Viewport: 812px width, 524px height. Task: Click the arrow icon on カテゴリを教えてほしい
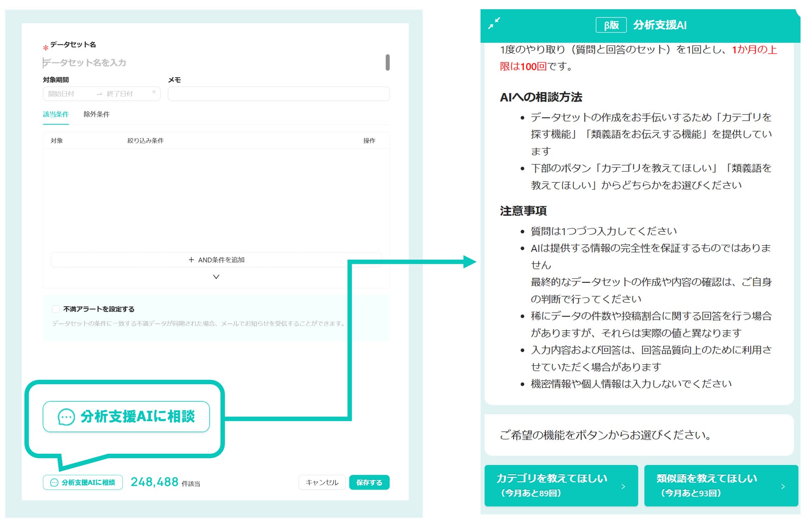623,486
